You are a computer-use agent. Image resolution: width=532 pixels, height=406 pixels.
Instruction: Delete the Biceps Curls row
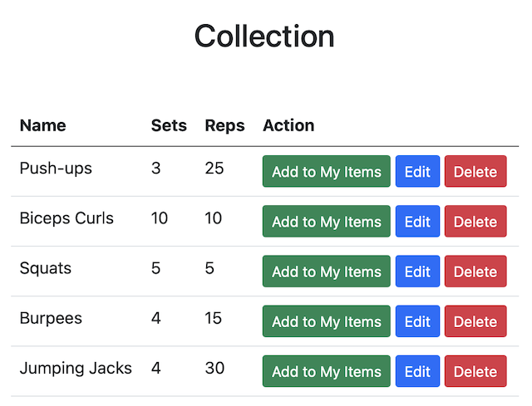[475, 222]
